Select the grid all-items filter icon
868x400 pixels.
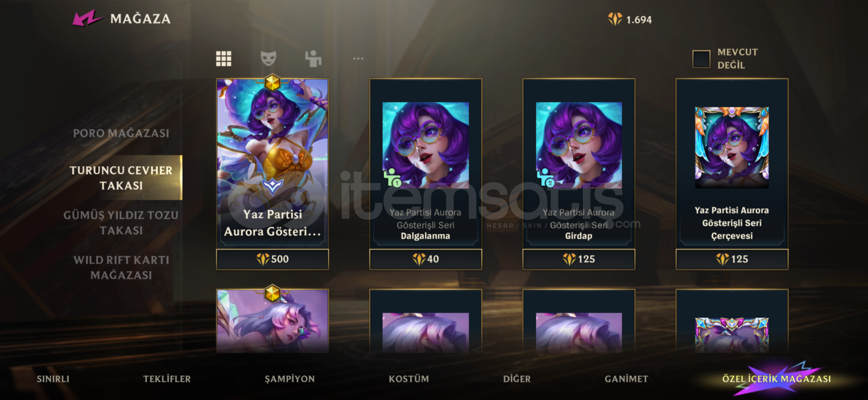tap(224, 59)
